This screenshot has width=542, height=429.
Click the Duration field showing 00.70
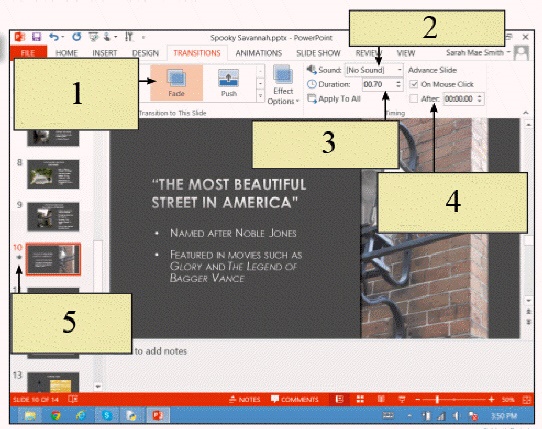click(x=378, y=84)
